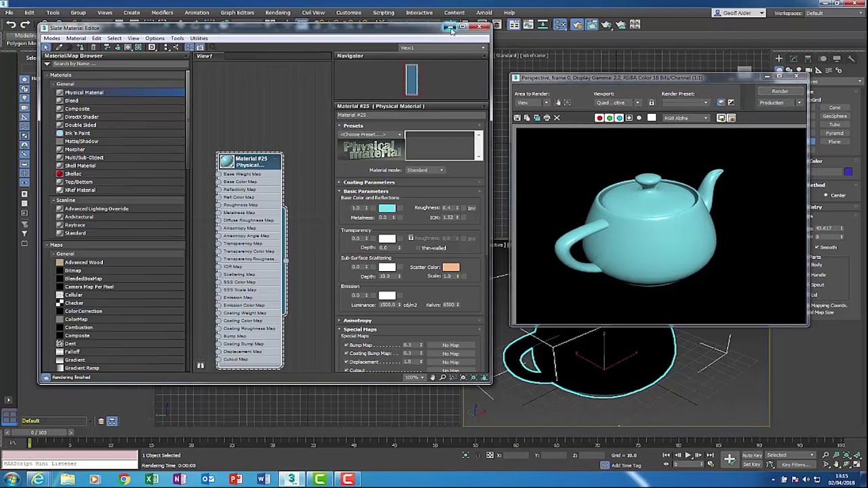
Task: Open the RGB Alpha channel dropdown
Action: pos(686,118)
